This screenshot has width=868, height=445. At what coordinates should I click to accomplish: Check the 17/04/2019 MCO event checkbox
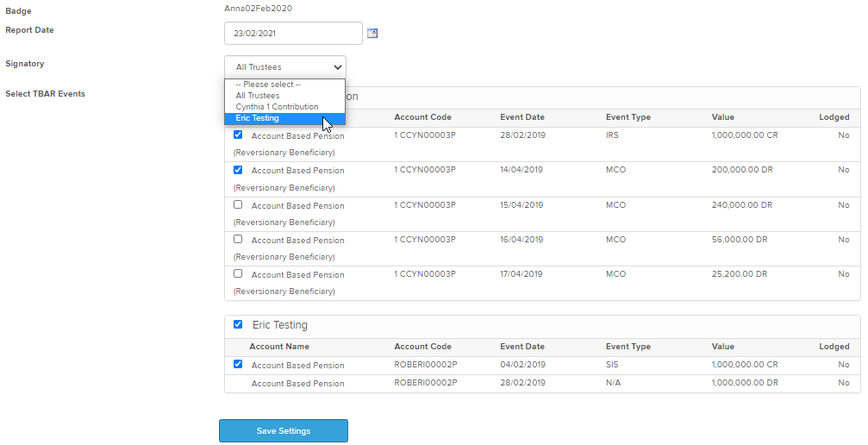(x=238, y=274)
